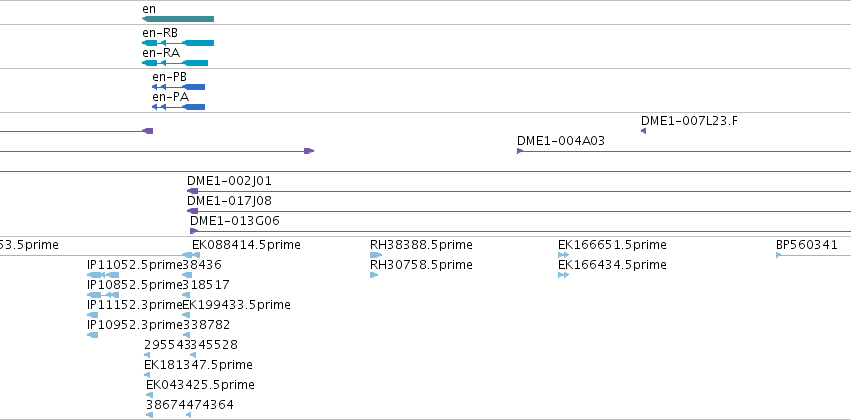Click the DME1-002J01 feature arrowhead
The height and width of the screenshot is (420, 851).
(193, 191)
